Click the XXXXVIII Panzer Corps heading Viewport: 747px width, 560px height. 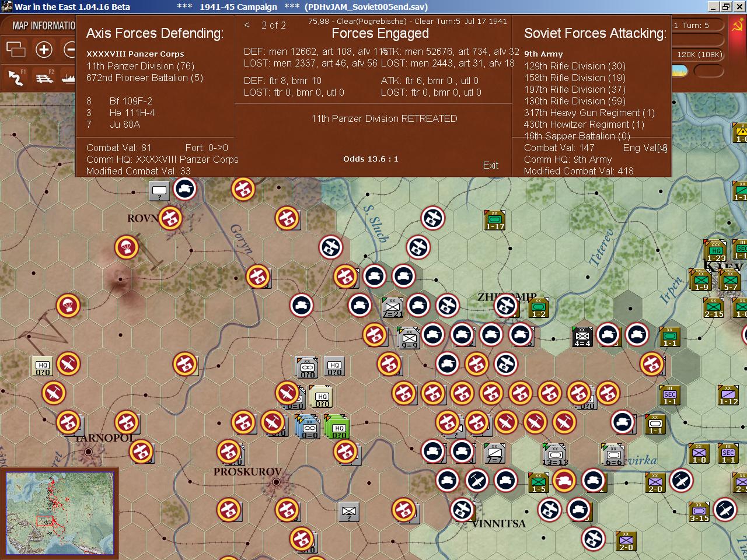pyautogui.click(x=135, y=54)
